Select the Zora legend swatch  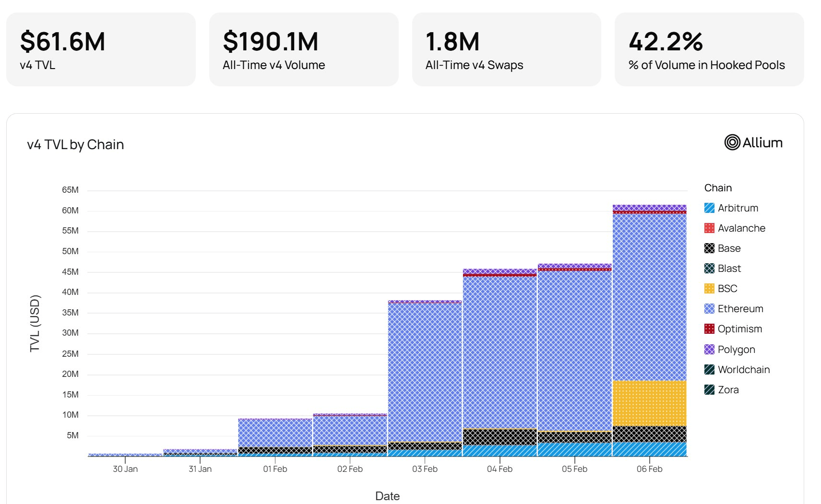tap(709, 389)
